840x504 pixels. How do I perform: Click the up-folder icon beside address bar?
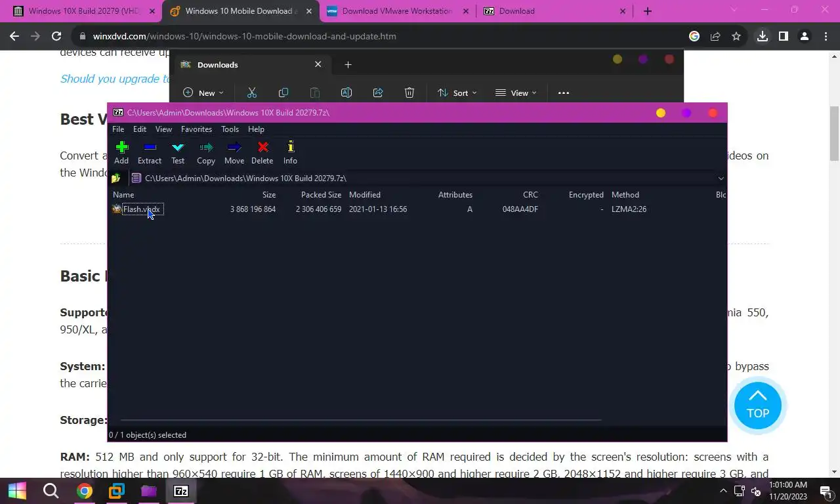pyautogui.click(x=116, y=178)
